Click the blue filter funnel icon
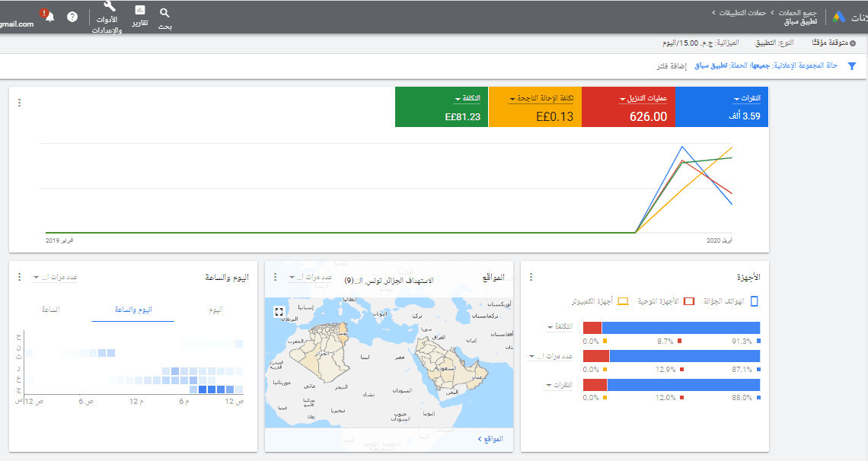The height and width of the screenshot is (461, 868). click(851, 66)
